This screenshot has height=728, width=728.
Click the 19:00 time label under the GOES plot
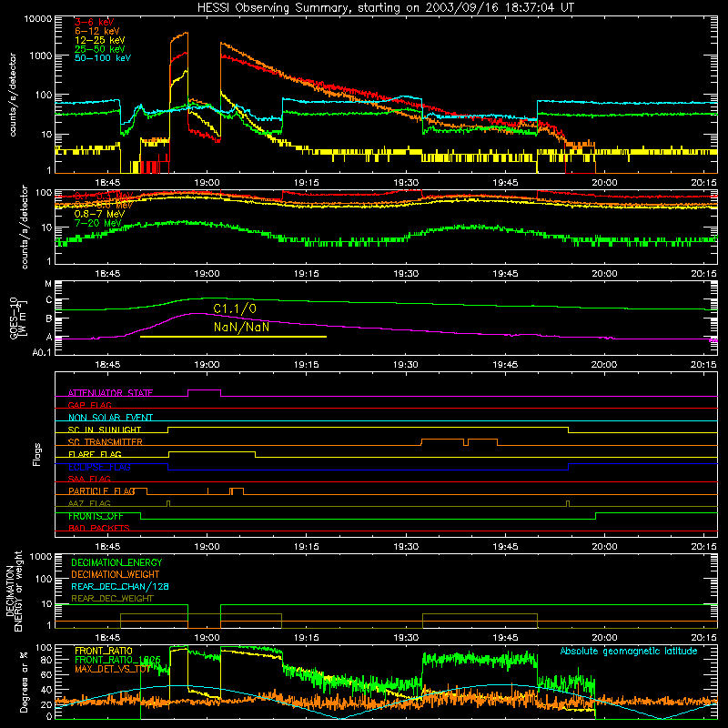tap(207, 365)
